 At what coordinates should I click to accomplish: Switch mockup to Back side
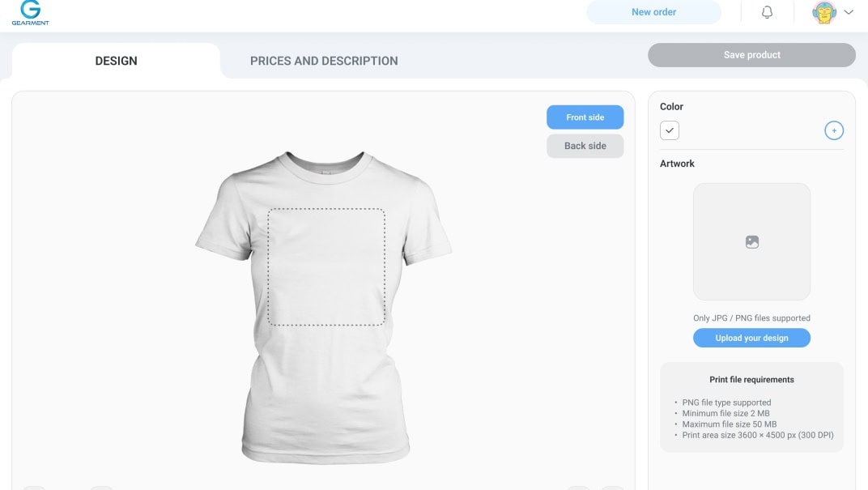(585, 146)
